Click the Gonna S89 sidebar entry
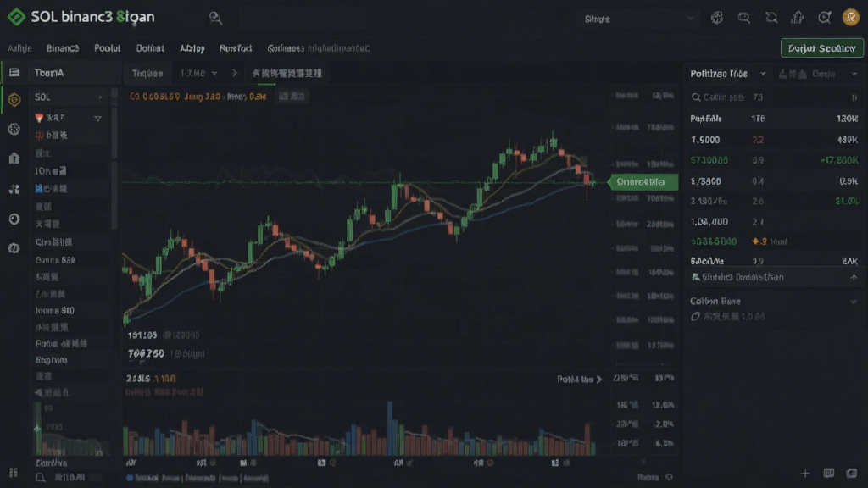868x488 pixels. click(x=55, y=260)
